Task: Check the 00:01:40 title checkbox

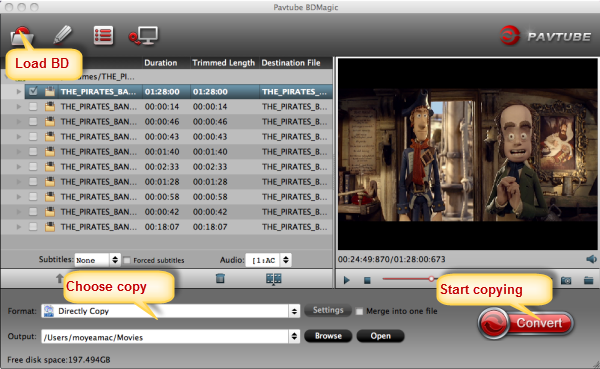Action: coord(33,152)
